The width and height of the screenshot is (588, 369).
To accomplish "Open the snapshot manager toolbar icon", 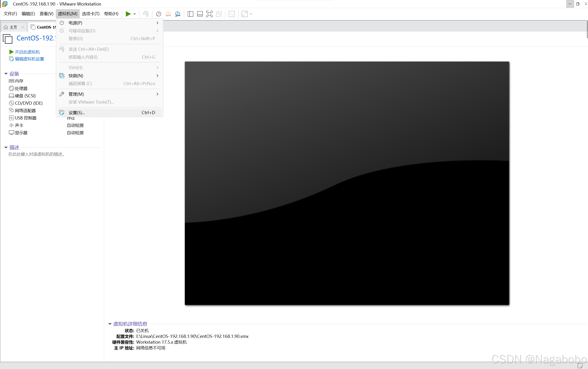I will 178,14.
